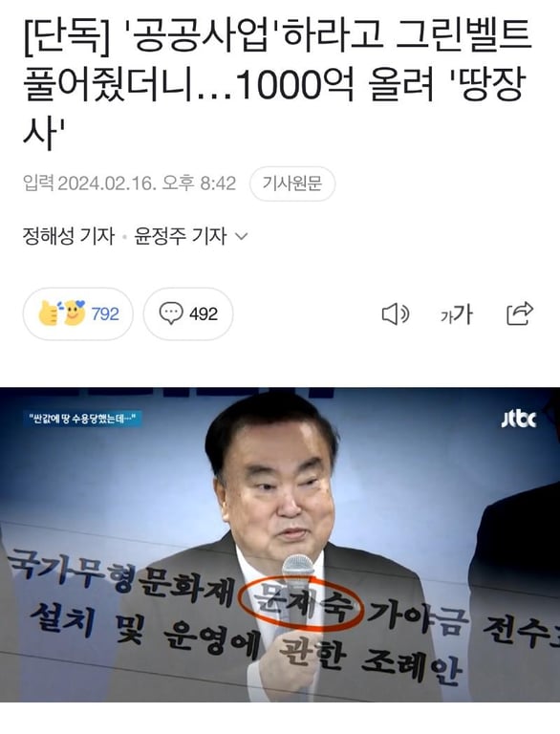Viewport: 560px width, 734px height.
Task: Click the smiling heart-eyes reaction emoji
Action: (74, 313)
